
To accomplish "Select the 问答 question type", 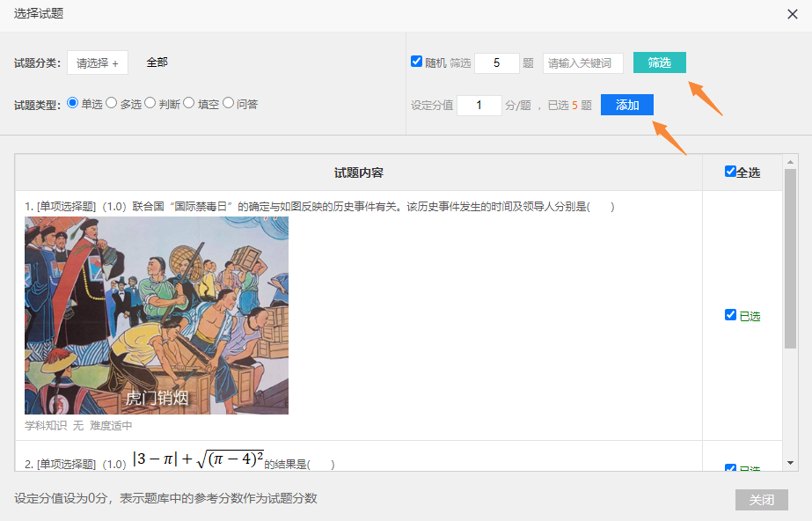I will click(x=228, y=103).
